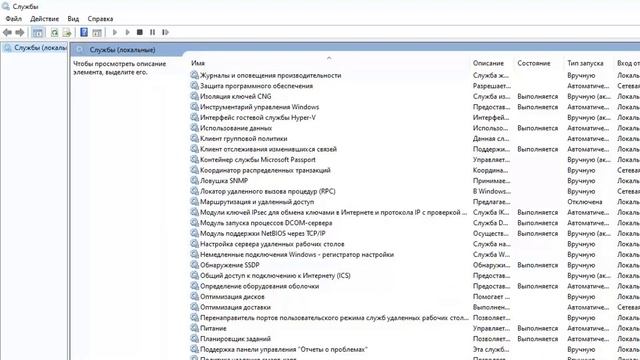The height and width of the screenshot is (360, 640).
Task: Open the Справка menu
Action: 100,19
